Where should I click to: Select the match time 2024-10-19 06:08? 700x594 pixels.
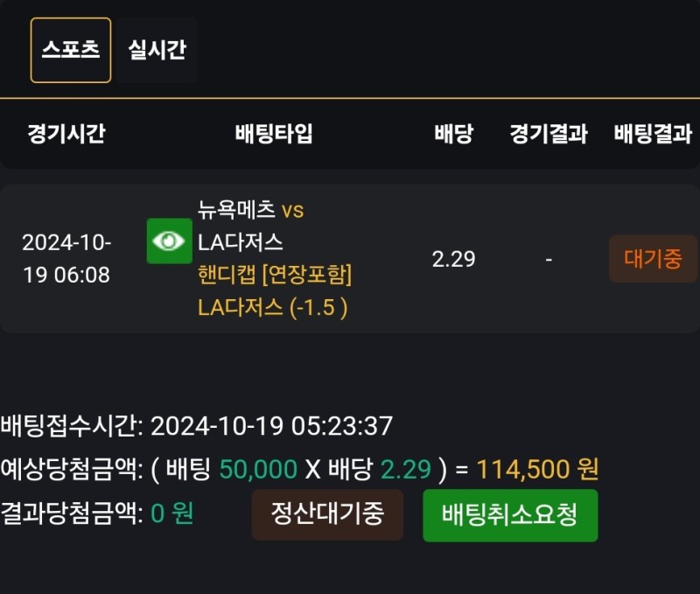tap(66, 259)
